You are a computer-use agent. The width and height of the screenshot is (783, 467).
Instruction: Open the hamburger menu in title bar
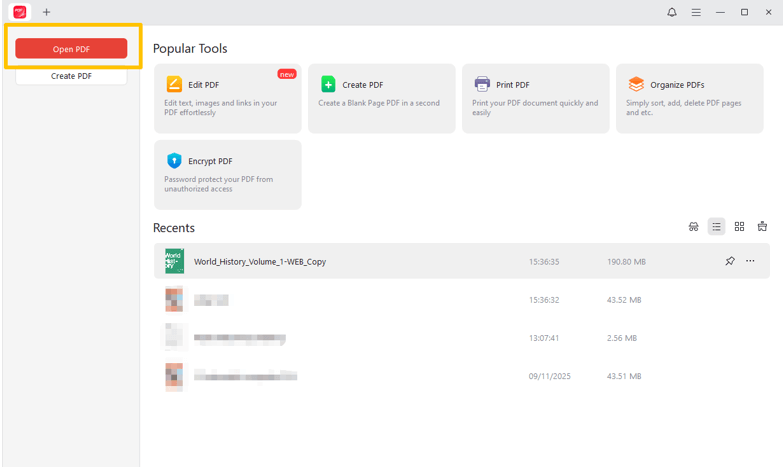pyautogui.click(x=696, y=12)
